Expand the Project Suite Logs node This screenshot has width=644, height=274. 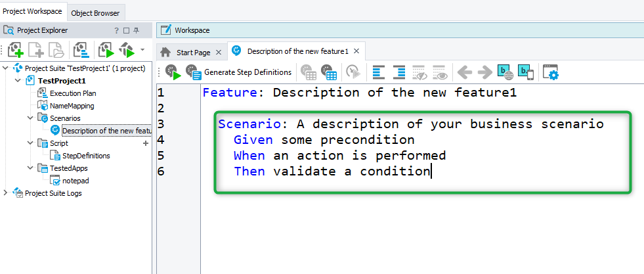(x=5, y=193)
